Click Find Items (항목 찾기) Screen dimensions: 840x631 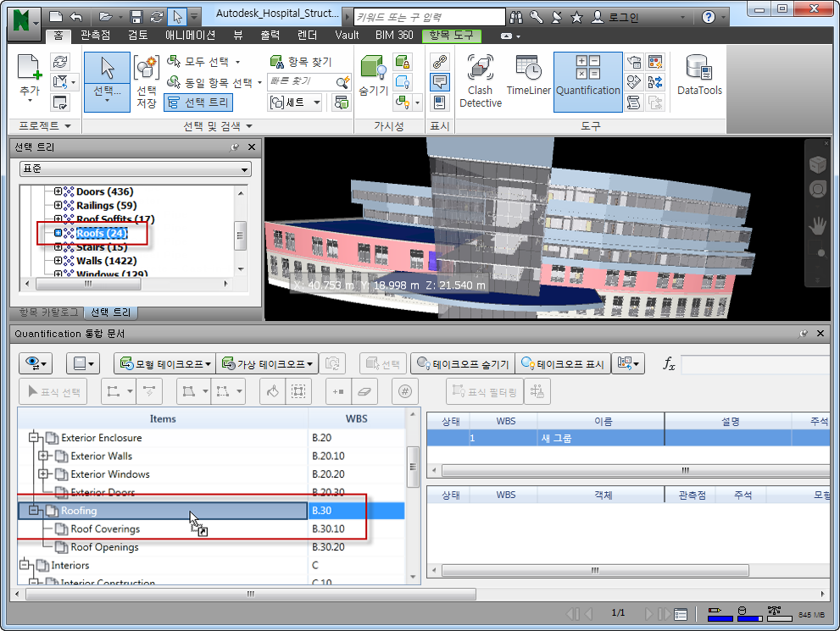tap(302, 62)
